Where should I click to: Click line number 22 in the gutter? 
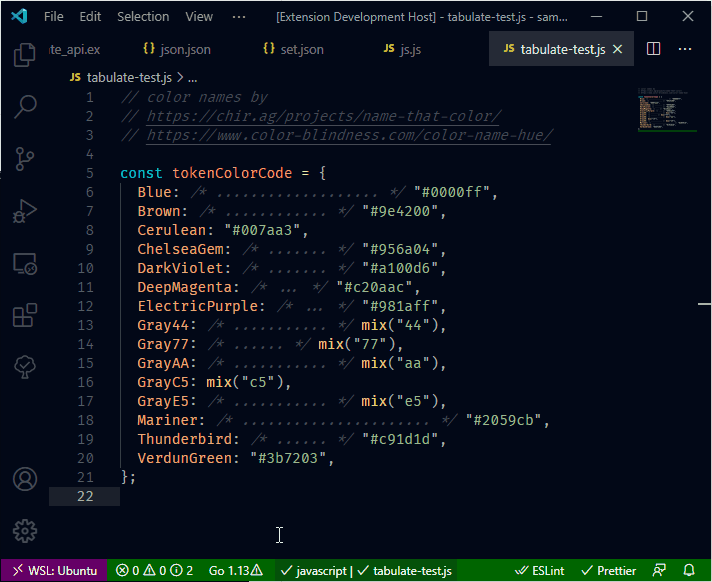tap(85, 496)
